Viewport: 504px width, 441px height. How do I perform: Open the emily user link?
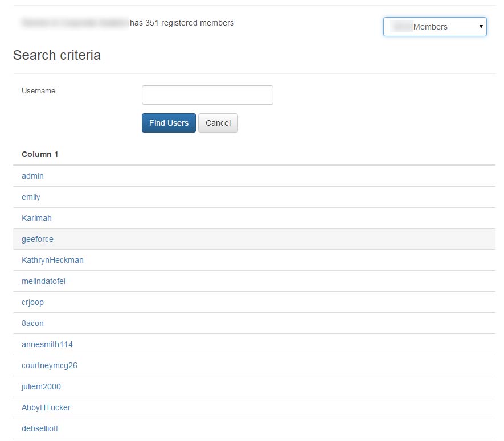[31, 197]
